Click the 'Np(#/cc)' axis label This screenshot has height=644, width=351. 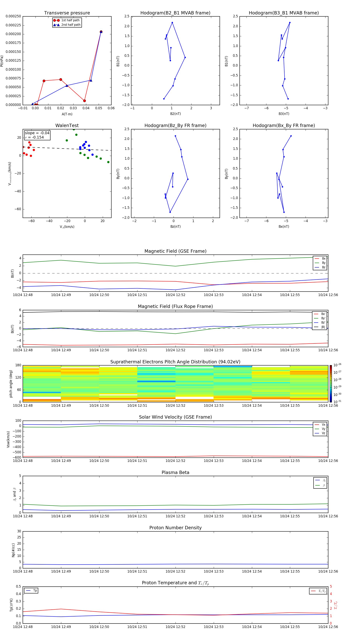(13, 550)
